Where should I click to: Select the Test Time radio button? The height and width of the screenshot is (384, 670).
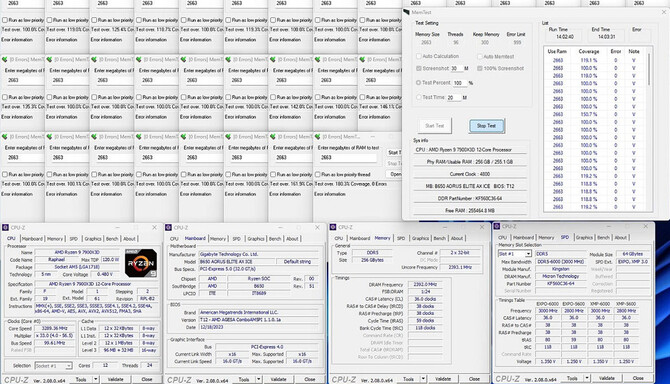pos(419,97)
